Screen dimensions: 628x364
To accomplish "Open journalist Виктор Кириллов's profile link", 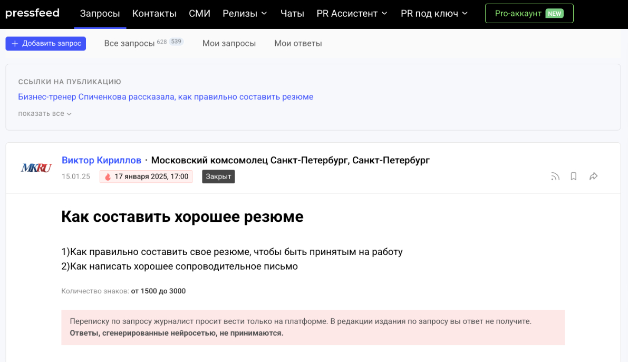I will (101, 160).
